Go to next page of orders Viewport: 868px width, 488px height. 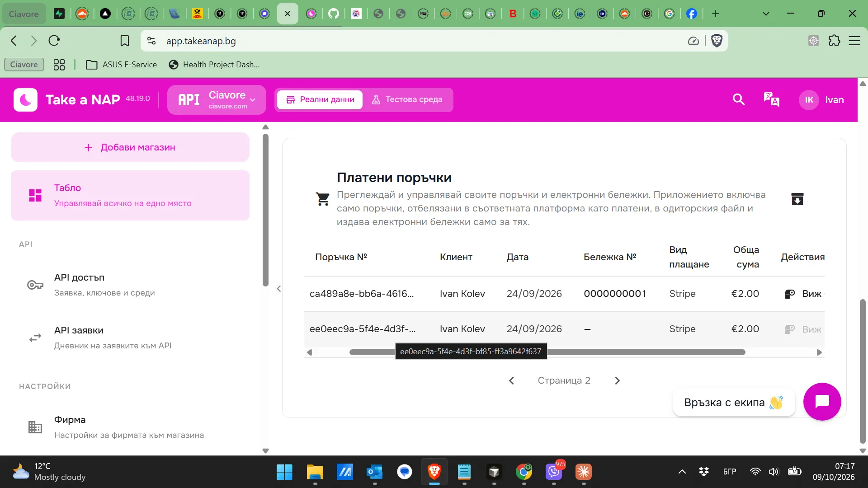[x=617, y=380]
